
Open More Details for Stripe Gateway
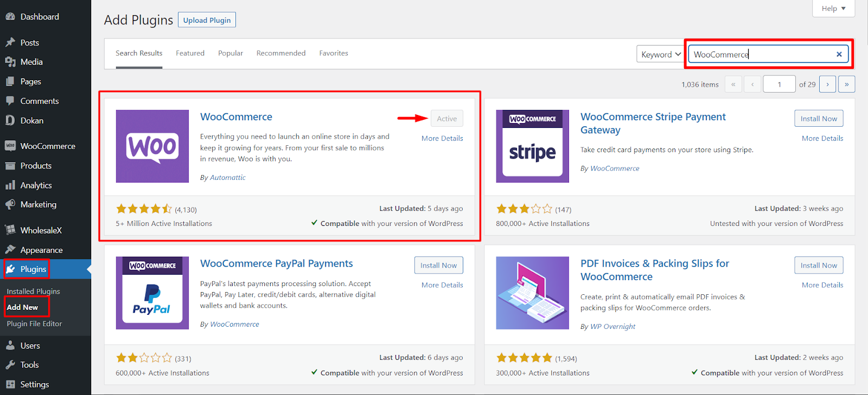822,138
